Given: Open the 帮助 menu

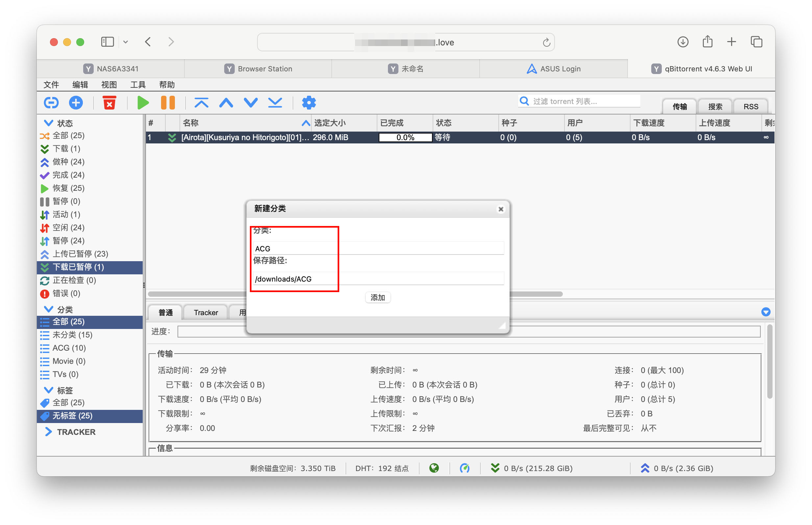Looking at the screenshot, I should [167, 84].
